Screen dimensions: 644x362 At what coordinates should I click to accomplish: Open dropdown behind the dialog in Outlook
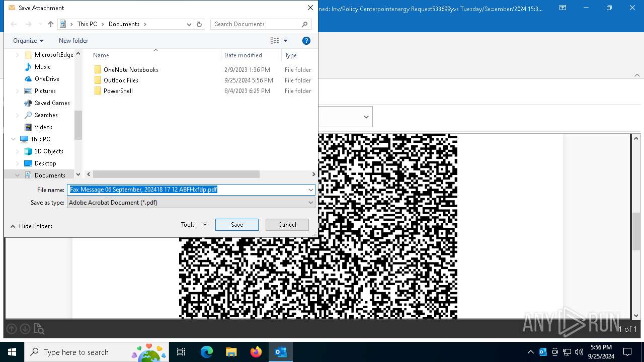click(x=366, y=117)
